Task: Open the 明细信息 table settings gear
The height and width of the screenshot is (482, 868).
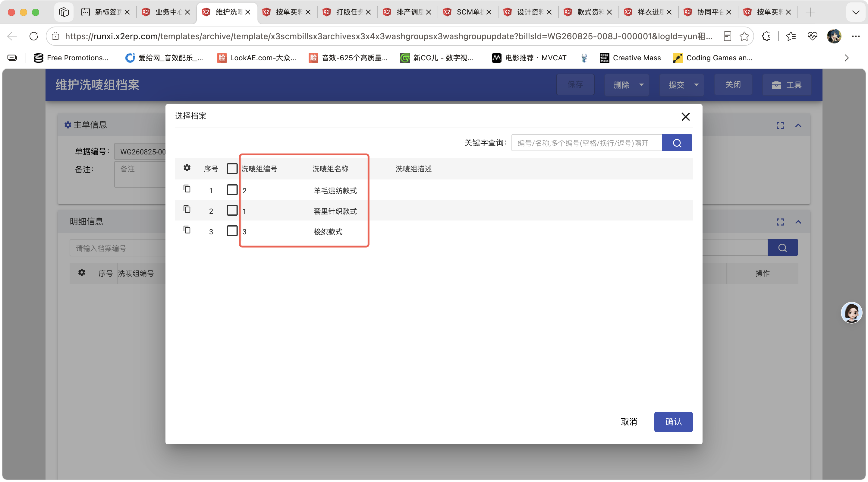Action: pos(82,272)
